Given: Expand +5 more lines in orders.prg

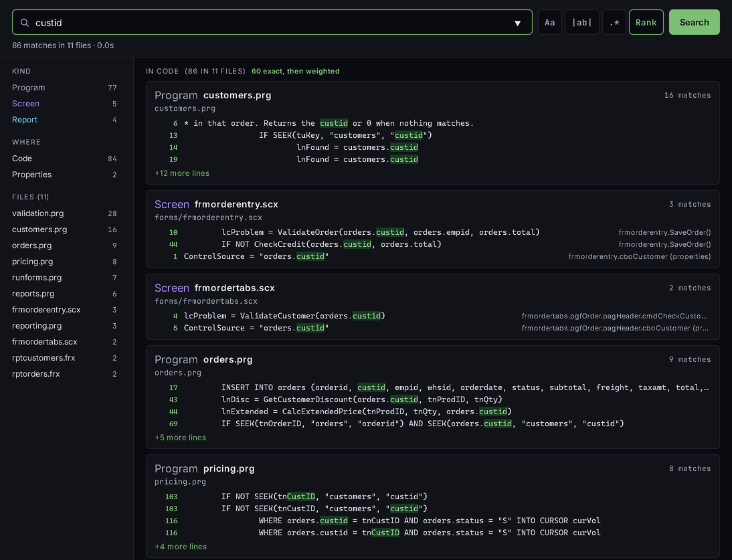Looking at the screenshot, I should [x=180, y=438].
